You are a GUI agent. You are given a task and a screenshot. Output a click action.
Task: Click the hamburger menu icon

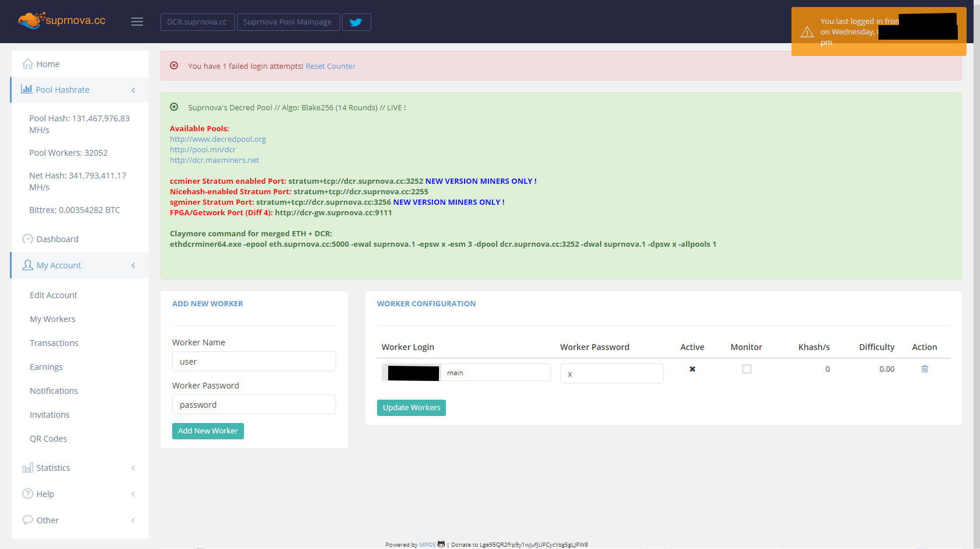pyautogui.click(x=137, y=22)
